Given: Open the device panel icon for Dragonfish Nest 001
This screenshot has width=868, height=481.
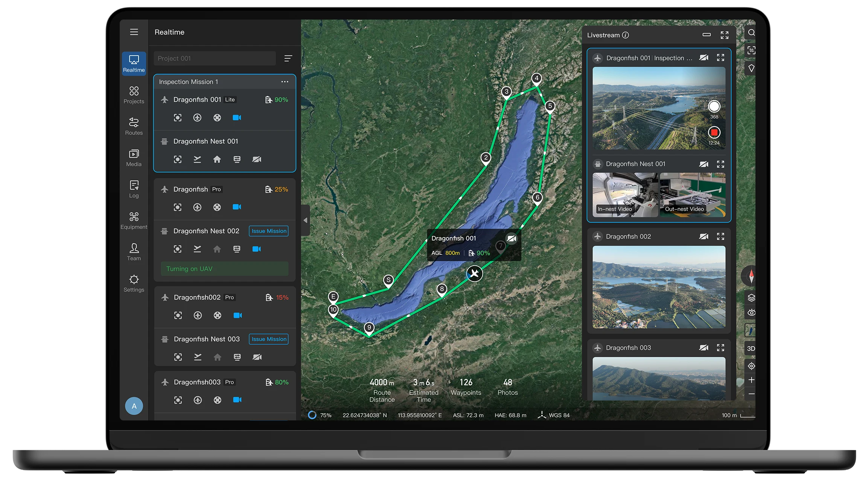Looking at the screenshot, I should pos(237,159).
